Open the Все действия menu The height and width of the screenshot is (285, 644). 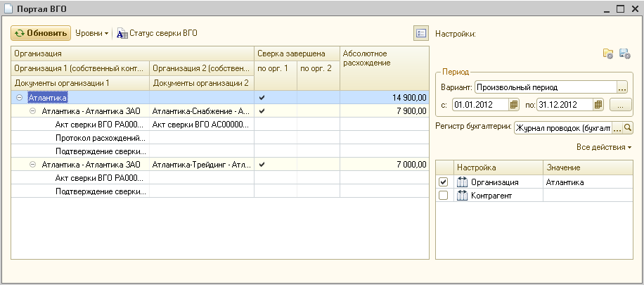click(x=603, y=147)
